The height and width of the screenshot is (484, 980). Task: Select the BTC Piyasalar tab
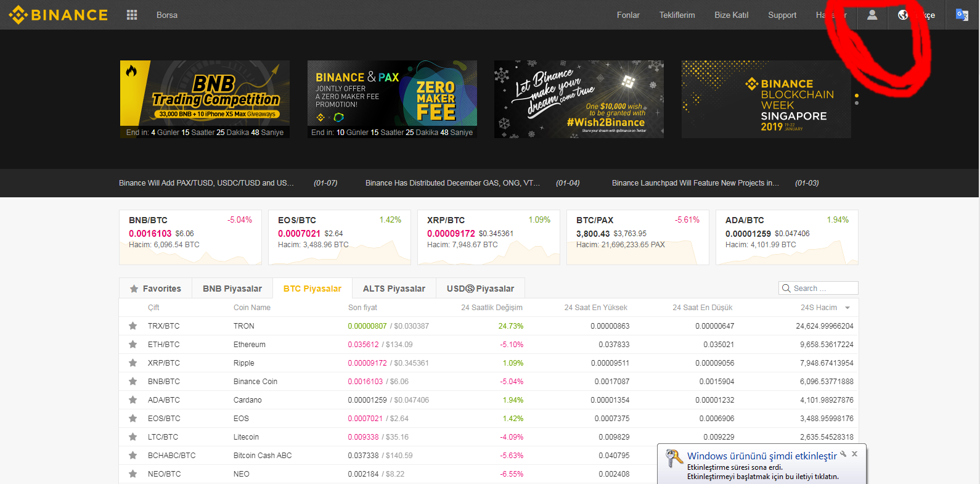[x=312, y=289]
